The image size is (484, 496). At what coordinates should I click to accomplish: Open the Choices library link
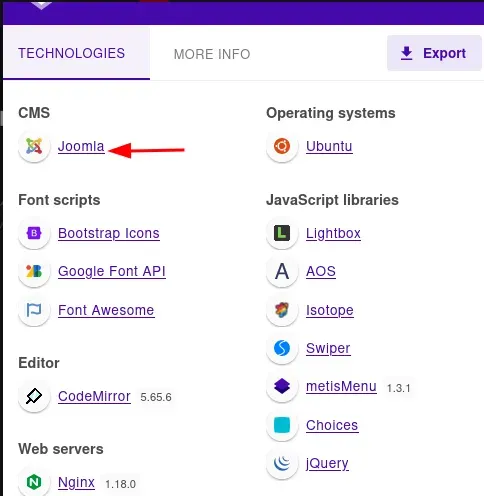tap(332, 425)
